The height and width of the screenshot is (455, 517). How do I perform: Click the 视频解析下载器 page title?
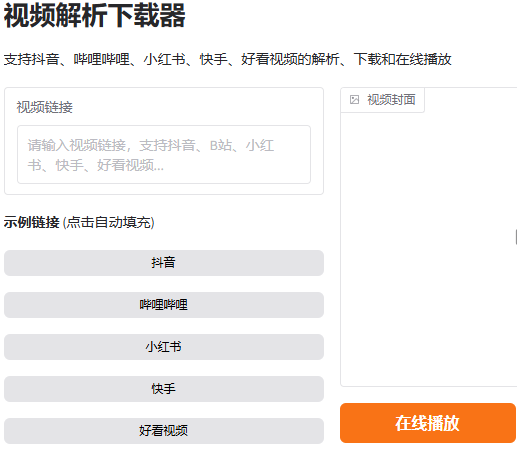94,15
